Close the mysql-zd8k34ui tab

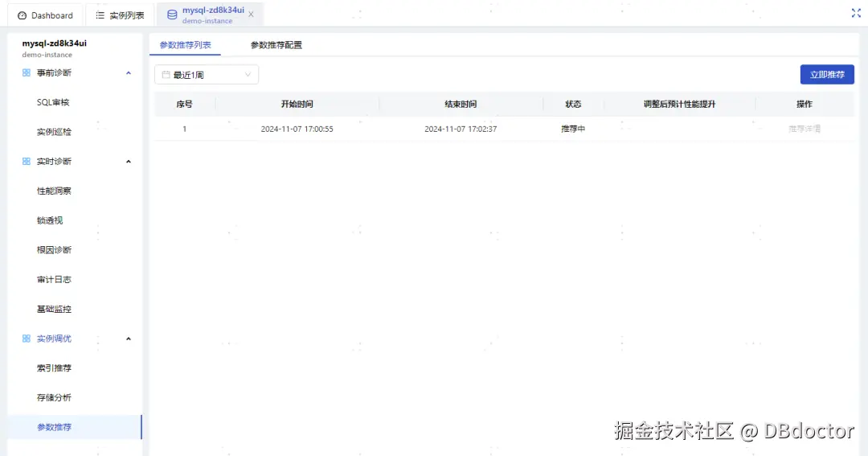tap(251, 14)
